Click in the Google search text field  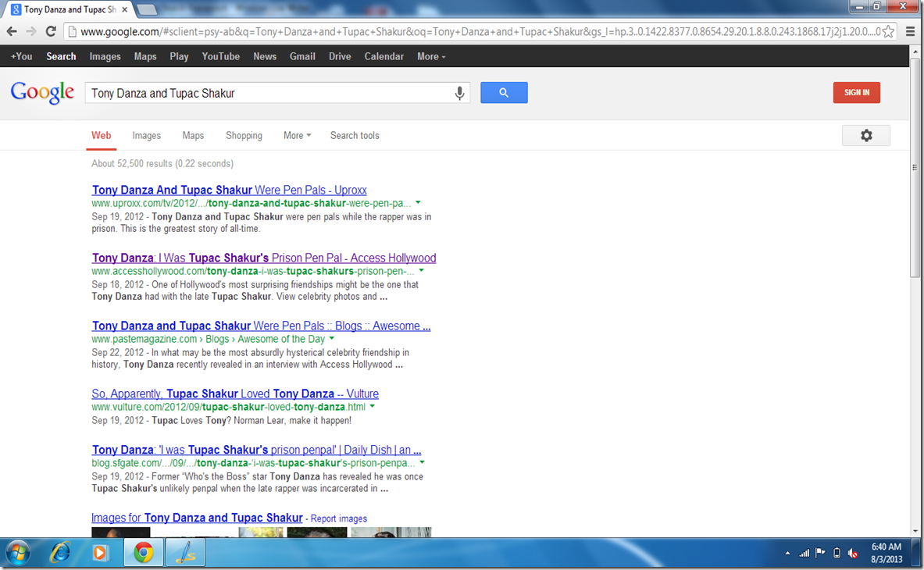tap(266, 93)
